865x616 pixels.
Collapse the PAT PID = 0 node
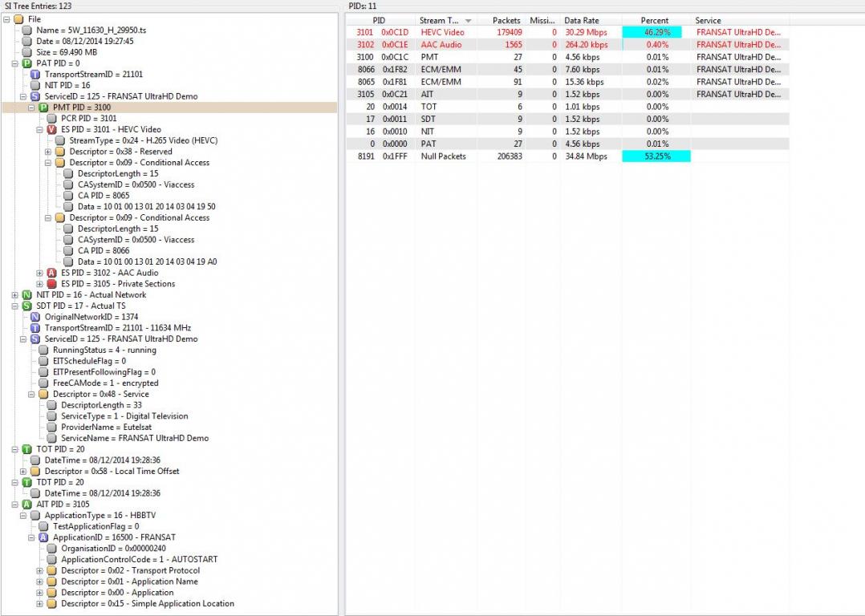click(x=15, y=63)
